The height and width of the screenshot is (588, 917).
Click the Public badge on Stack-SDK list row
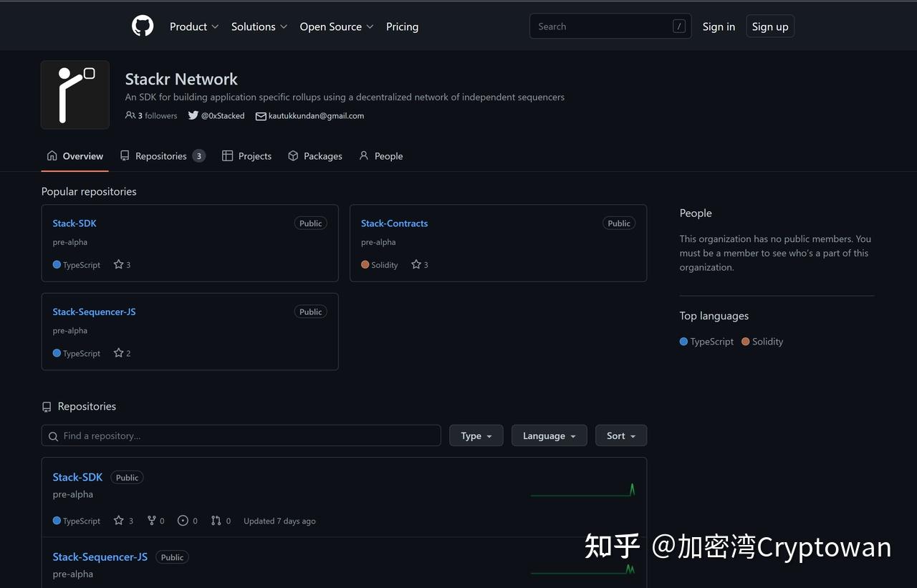point(127,478)
